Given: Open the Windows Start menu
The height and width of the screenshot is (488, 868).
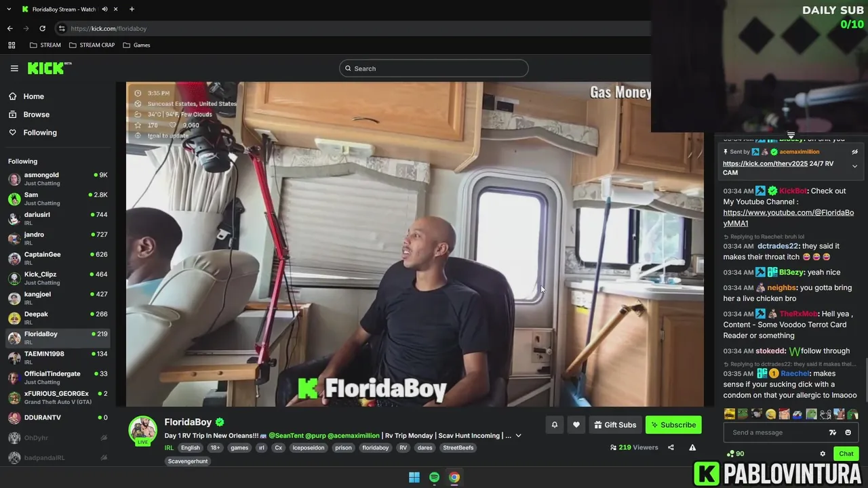Looking at the screenshot, I should (414, 477).
